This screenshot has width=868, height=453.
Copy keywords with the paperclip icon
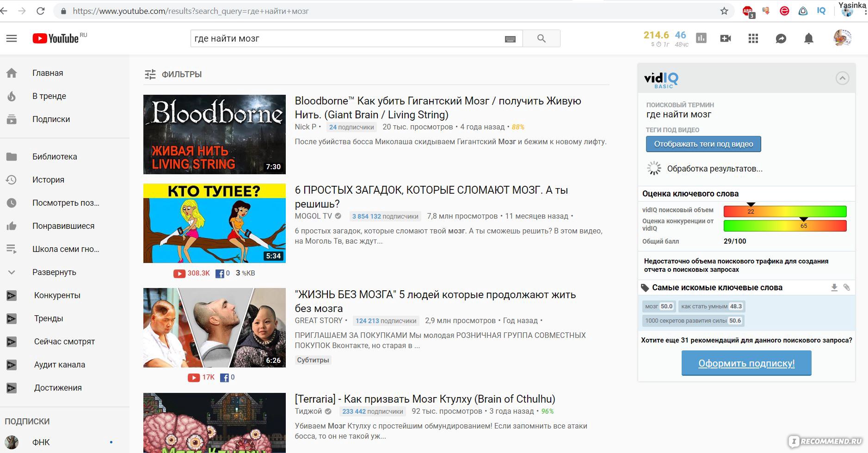847,288
